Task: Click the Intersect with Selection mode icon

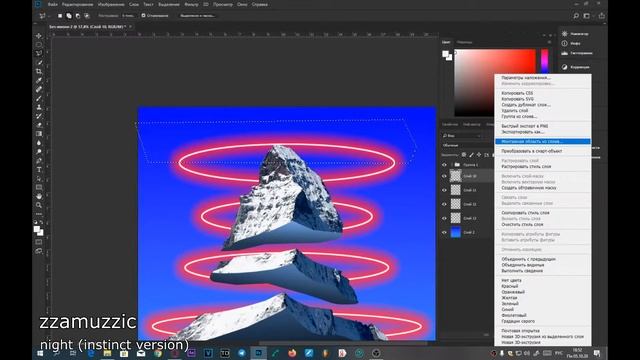Action: (x=87, y=16)
